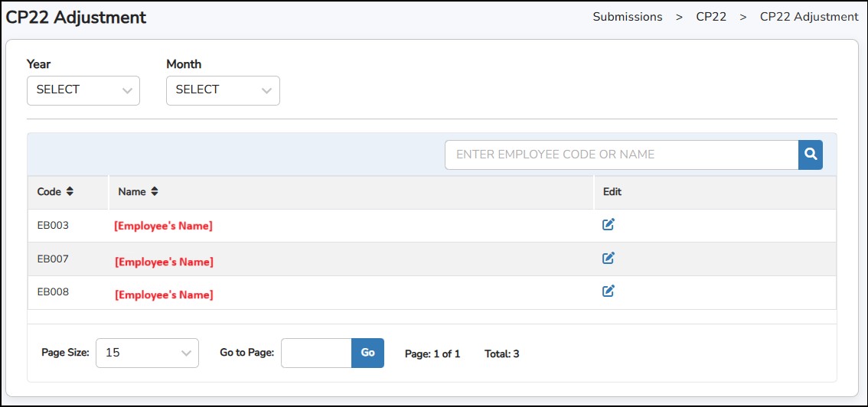Open the Year dropdown
This screenshot has width=868, height=407.
[x=83, y=90]
